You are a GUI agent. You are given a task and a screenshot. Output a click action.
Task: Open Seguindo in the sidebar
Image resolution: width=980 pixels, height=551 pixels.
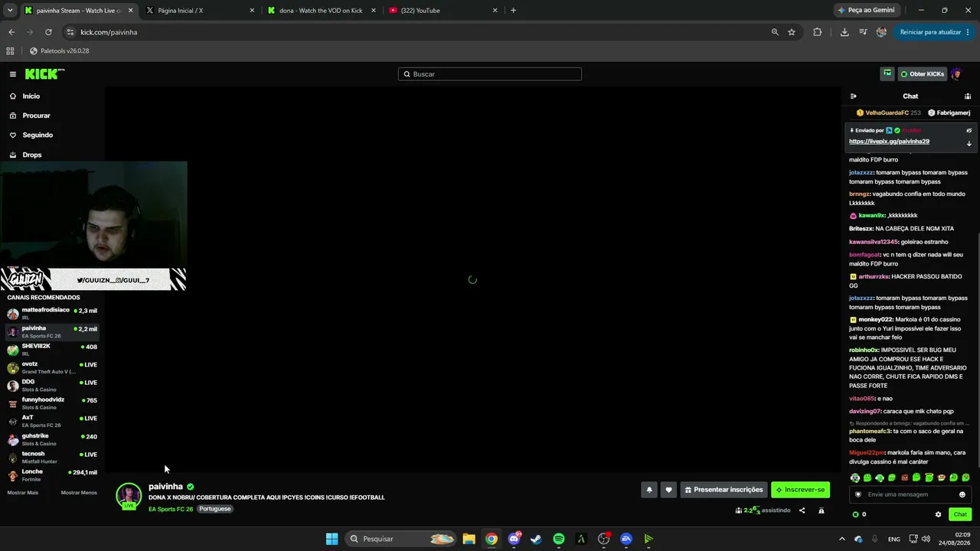38,135
